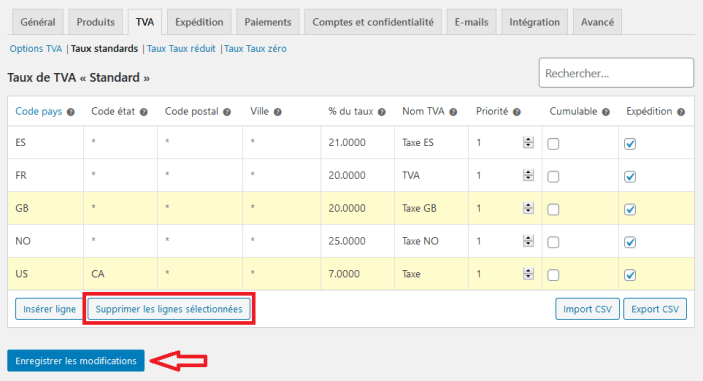Click help icon next to Code pays
This screenshot has width=703, height=381.
tap(71, 112)
